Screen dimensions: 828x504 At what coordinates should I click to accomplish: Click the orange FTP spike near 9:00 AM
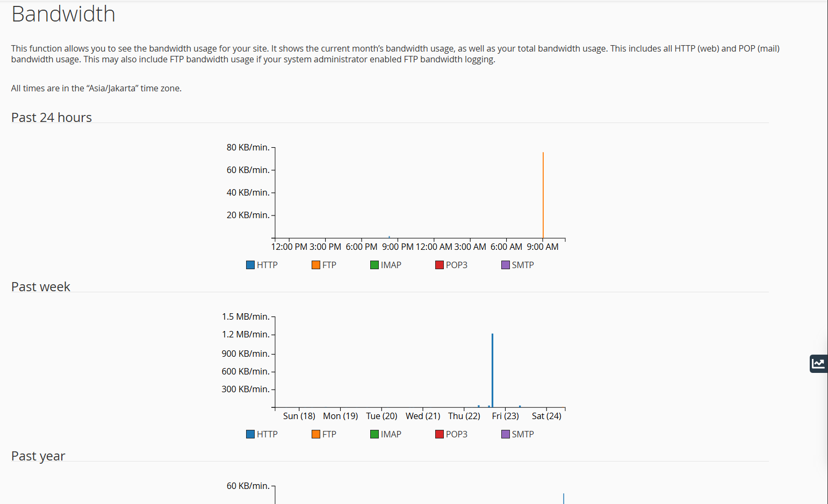pyautogui.click(x=543, y=195)
